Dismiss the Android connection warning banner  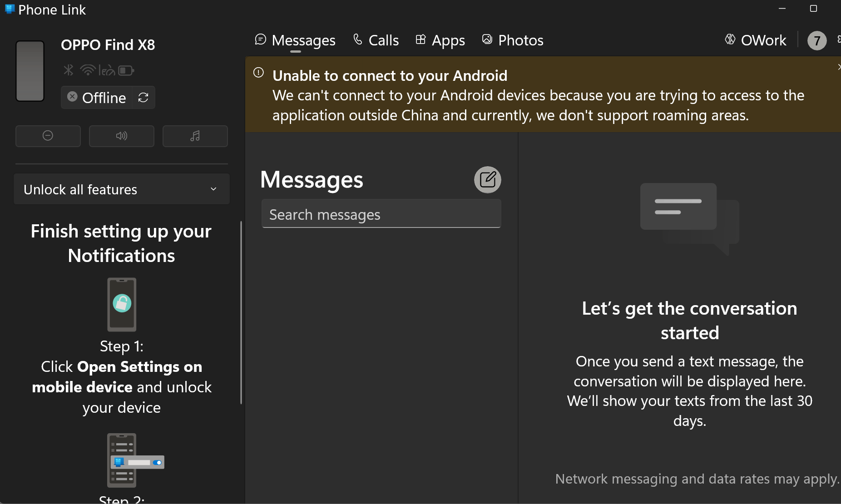click(x=839, y=66)
